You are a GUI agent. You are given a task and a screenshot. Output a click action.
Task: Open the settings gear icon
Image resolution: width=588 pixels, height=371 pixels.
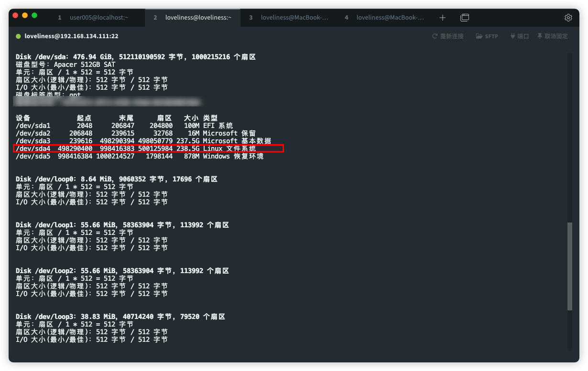click(x=568, y=18)
